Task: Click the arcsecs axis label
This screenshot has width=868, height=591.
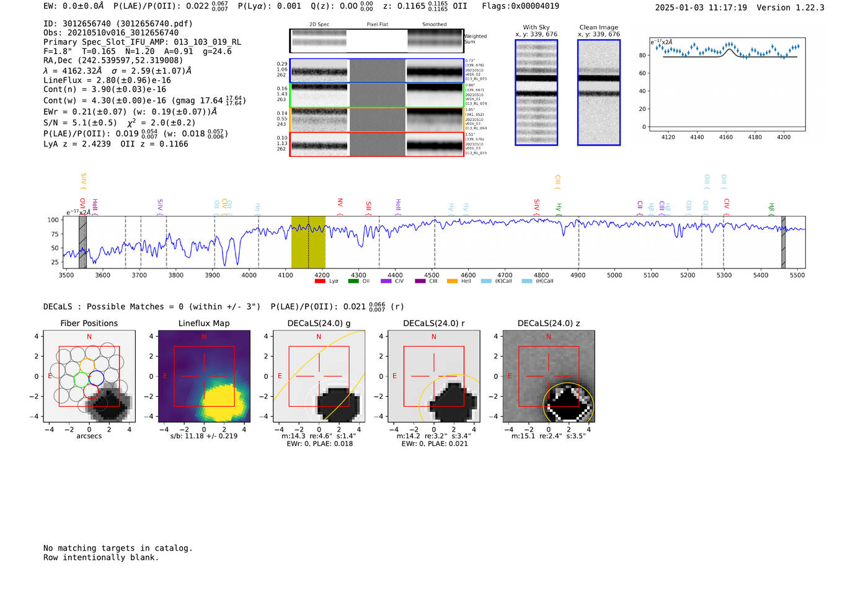Action: pyautogui.click(x=89, y=436)
